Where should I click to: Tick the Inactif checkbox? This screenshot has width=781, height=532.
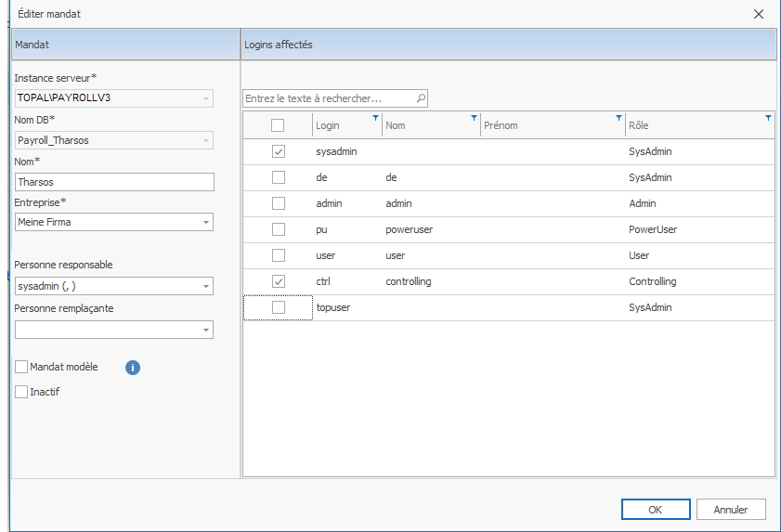(22, 392)
